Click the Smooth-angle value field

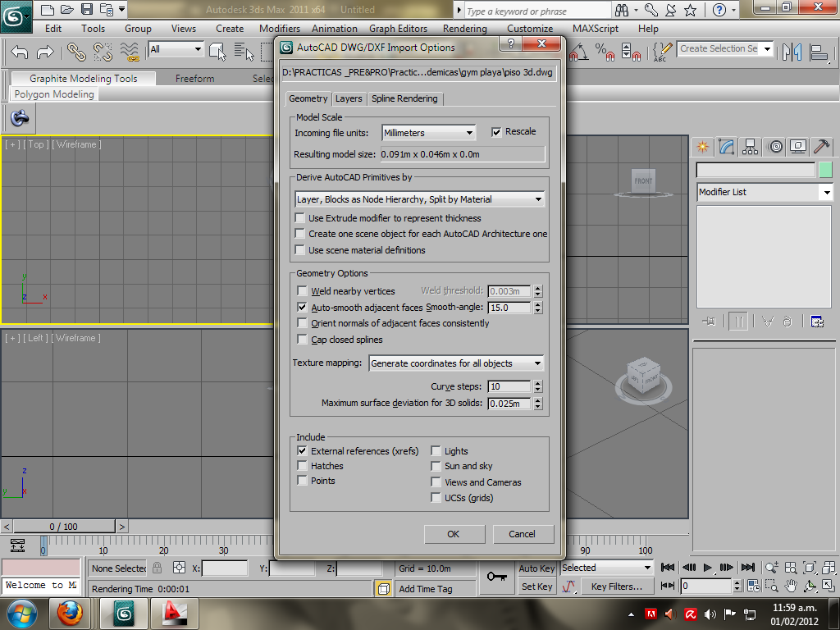pos(509,308)
